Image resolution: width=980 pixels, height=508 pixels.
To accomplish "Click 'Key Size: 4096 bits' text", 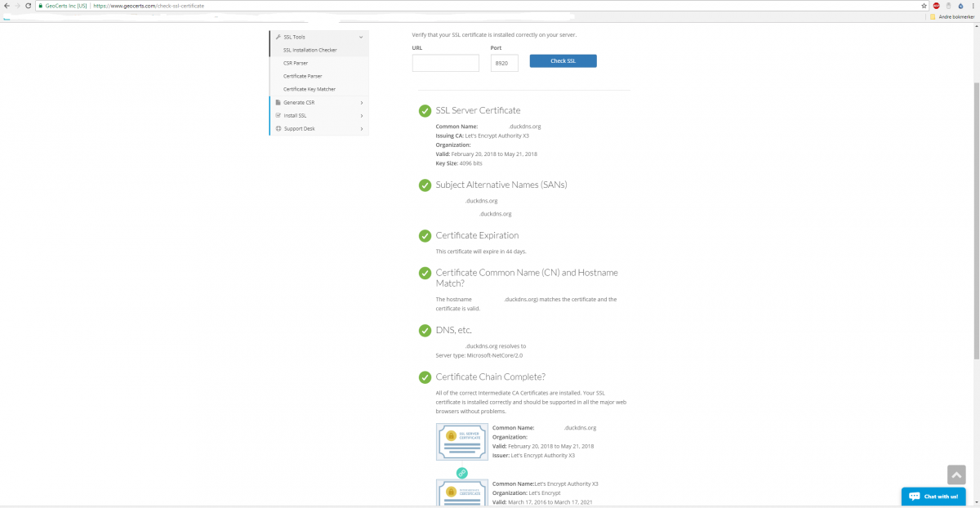I will [x=459, y=163].
